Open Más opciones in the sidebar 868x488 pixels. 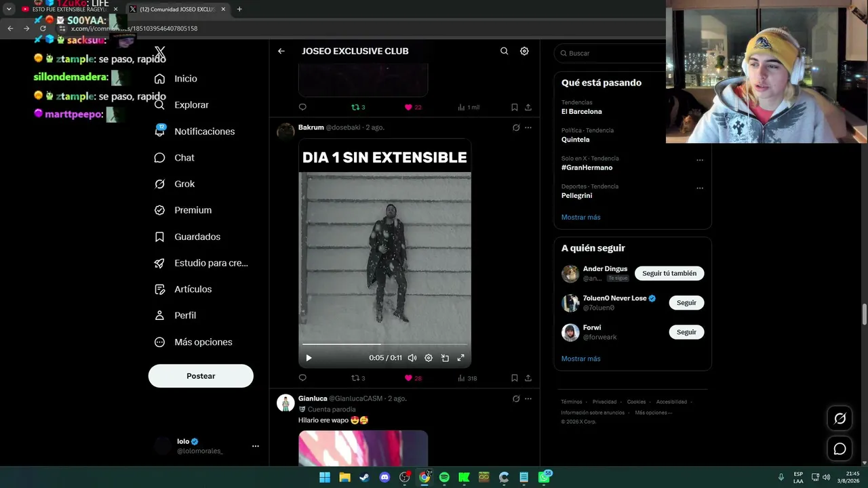pos(193,342)
